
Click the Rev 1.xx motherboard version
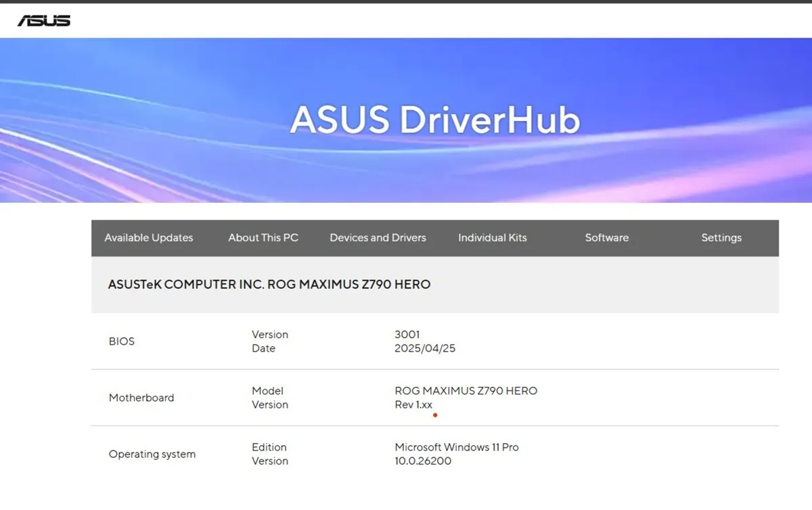tap(413, 404)
